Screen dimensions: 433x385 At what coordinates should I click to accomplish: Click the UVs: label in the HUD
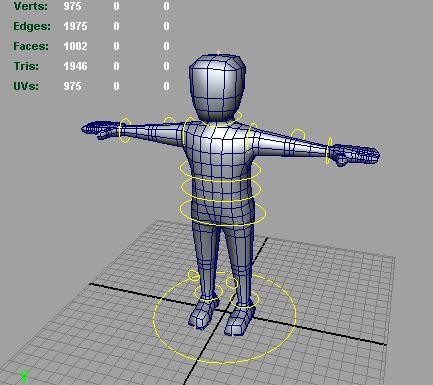(26, 86)
